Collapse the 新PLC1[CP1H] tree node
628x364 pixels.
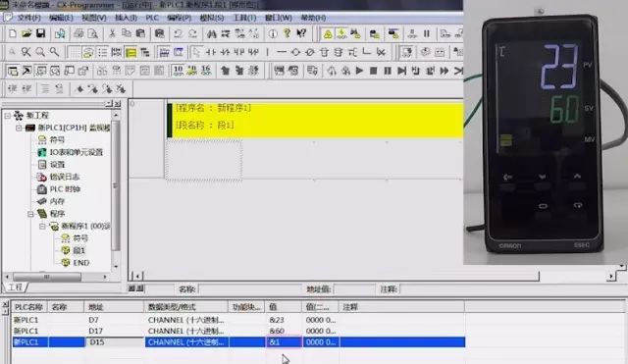pyautogui.click(x=19, y=128)
